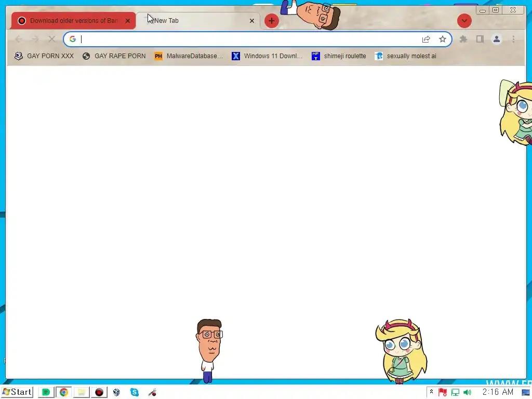The image size is (532, 399).
Task: Close the Download older versions tab
Action: tap(128, 21)
